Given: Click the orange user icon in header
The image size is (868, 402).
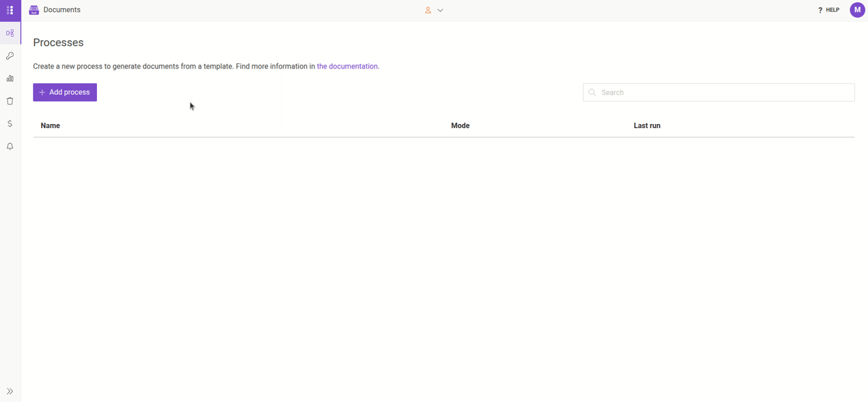Looking at the screenshot, I should point(428,10).
